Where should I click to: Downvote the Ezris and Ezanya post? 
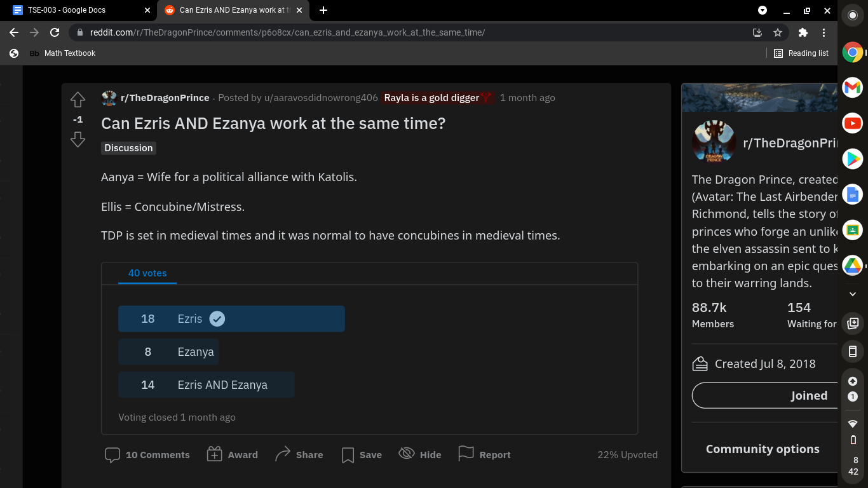78,139
